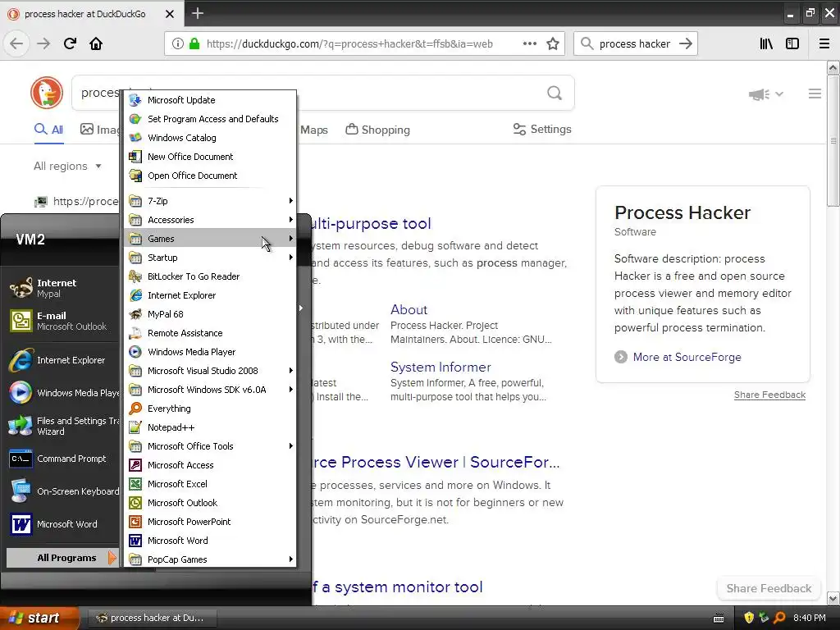Expand the Games submenu
Screen dimensions: 840x630
210,239
